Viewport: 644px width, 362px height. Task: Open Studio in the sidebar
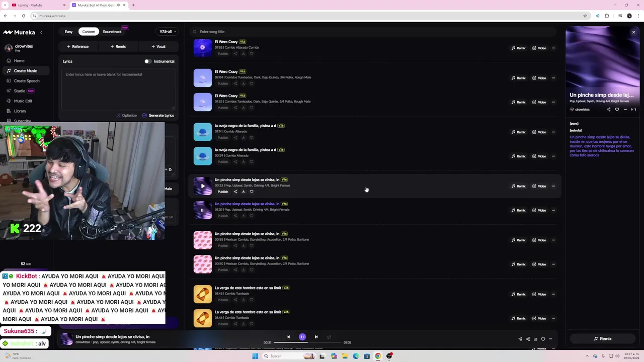point(19,91)
